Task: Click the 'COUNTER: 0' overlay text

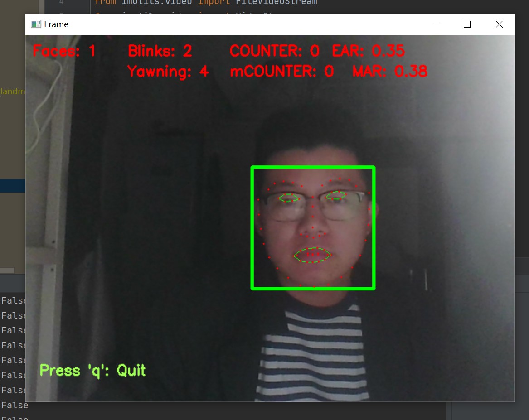Action: (274, 51)
